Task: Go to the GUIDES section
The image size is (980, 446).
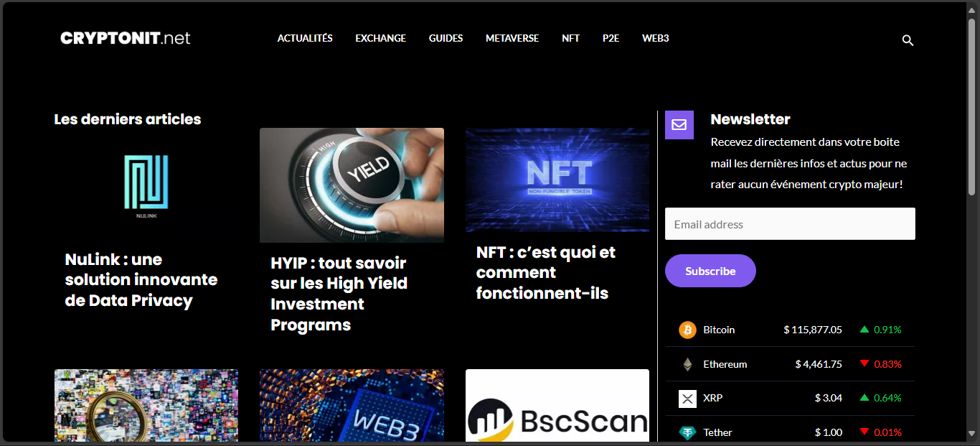Action: 446,38
